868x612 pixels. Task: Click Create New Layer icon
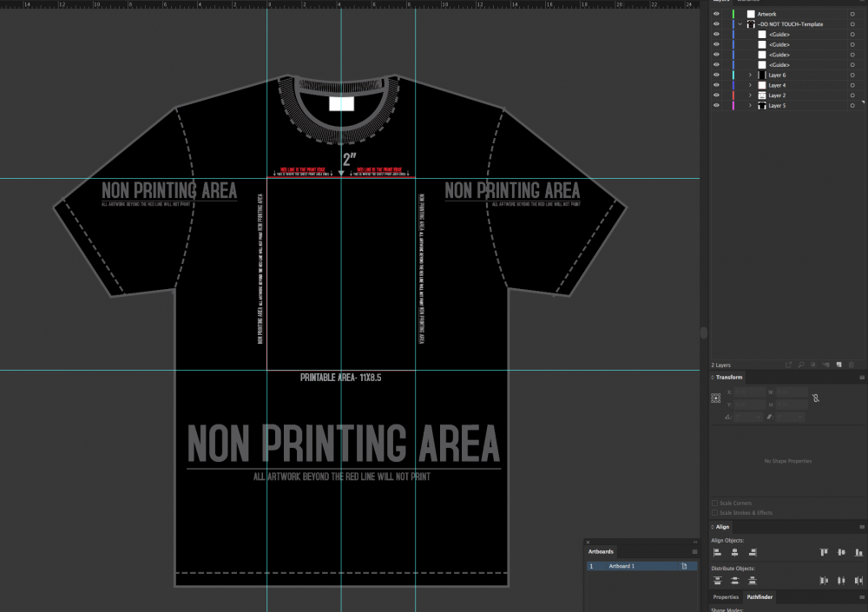click(x=838, y=365)
